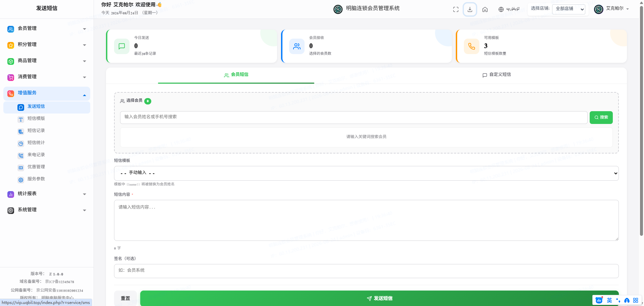This screenshot has width=644, height=306.
Task: Open 来电记录 in sidebar
Action: coord(36,155)
